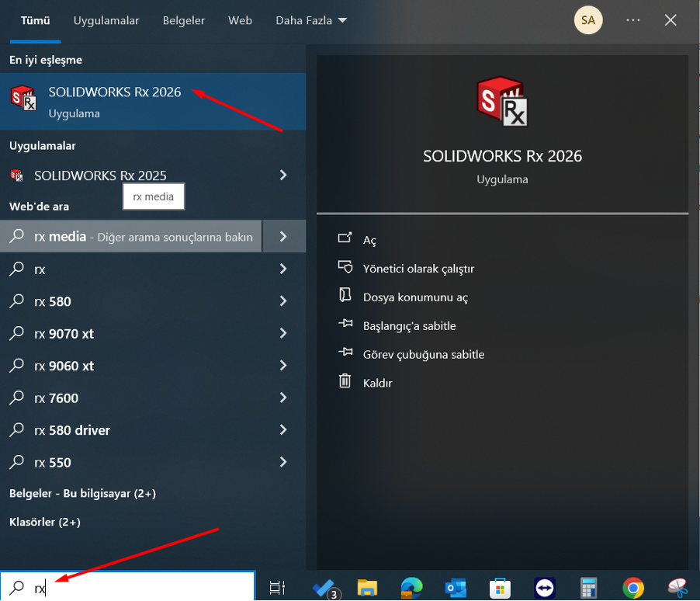This screenshot has height=601, width=700.
Task: Expand the rx 9060 xt chevron
Action: click(283, 365)
